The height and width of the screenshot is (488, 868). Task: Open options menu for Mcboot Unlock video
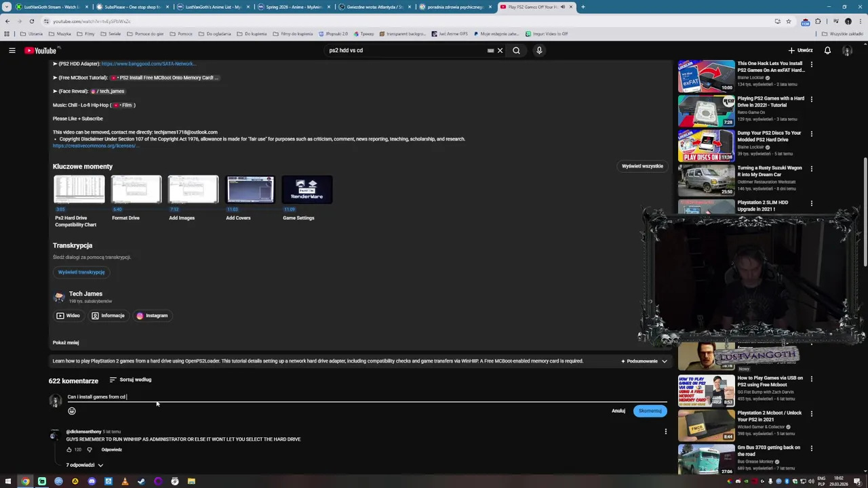click(x=811, y=413)
